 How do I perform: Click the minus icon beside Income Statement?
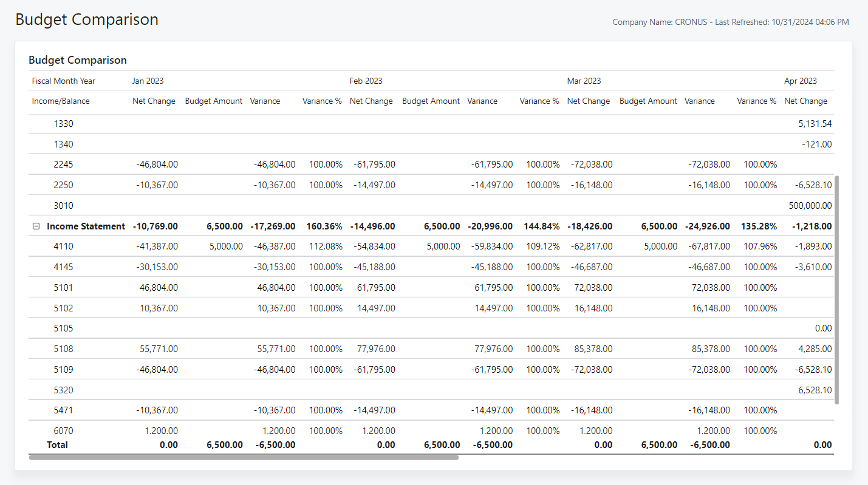click(x=37, y=226)
